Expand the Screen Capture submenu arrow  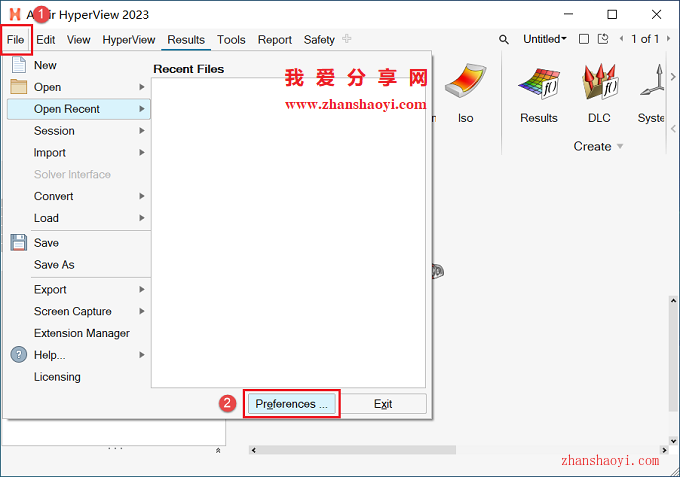click(142, 311)
